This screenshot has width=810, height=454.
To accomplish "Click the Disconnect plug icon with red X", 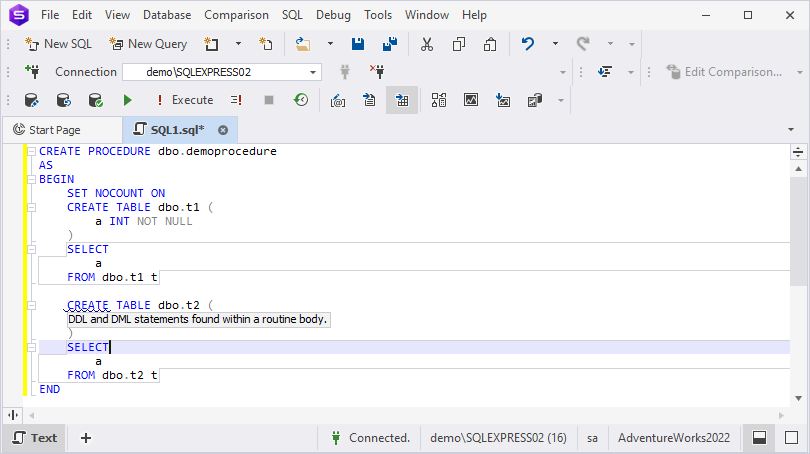I will click(x=377, y=72).
